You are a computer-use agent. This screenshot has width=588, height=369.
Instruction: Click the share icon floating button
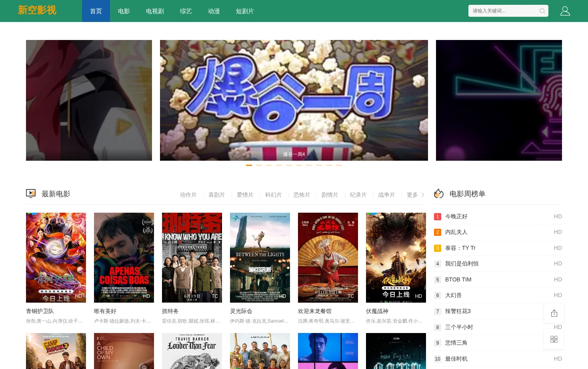tap(554, 313)
